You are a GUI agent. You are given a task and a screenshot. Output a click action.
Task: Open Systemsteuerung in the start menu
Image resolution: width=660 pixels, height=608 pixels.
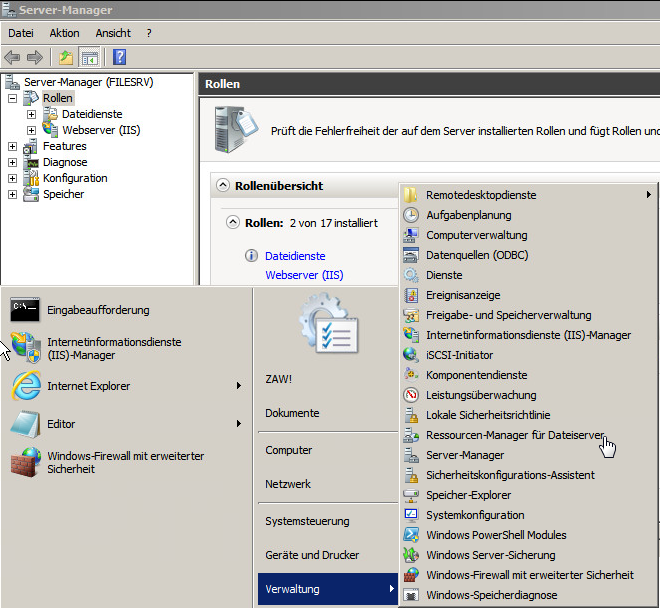click(x=307, y=521)
